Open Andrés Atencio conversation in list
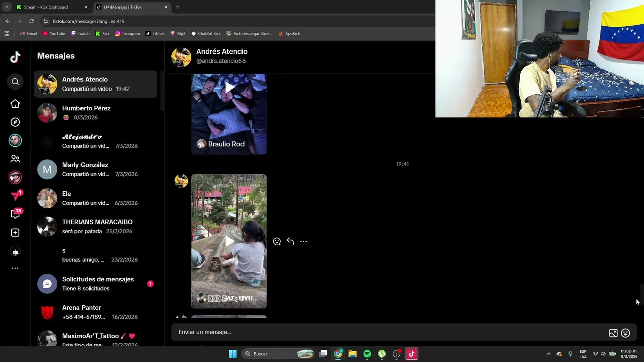The width and height of the screenshot is (644, 362). [96, 84]
